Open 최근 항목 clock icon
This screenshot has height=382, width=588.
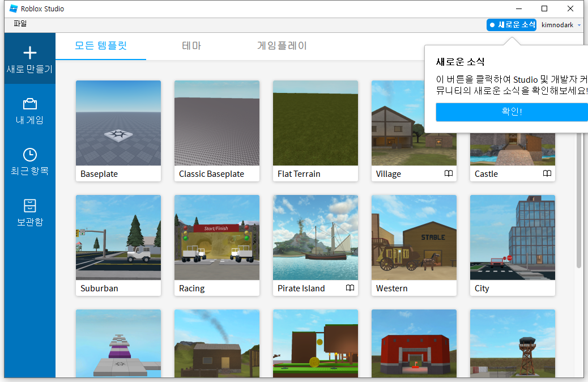click(x=29, y=155)
